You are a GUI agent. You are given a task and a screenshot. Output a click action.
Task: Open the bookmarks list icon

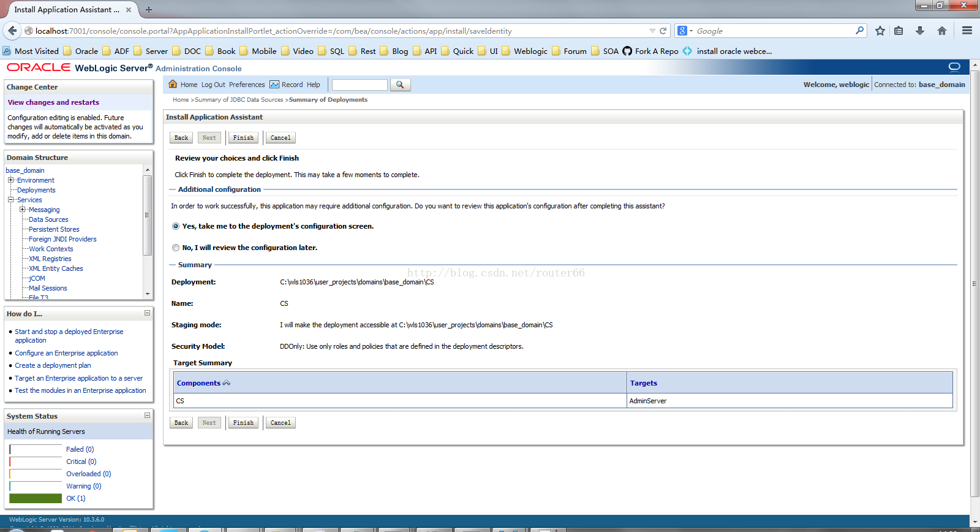tap(899, 31)
